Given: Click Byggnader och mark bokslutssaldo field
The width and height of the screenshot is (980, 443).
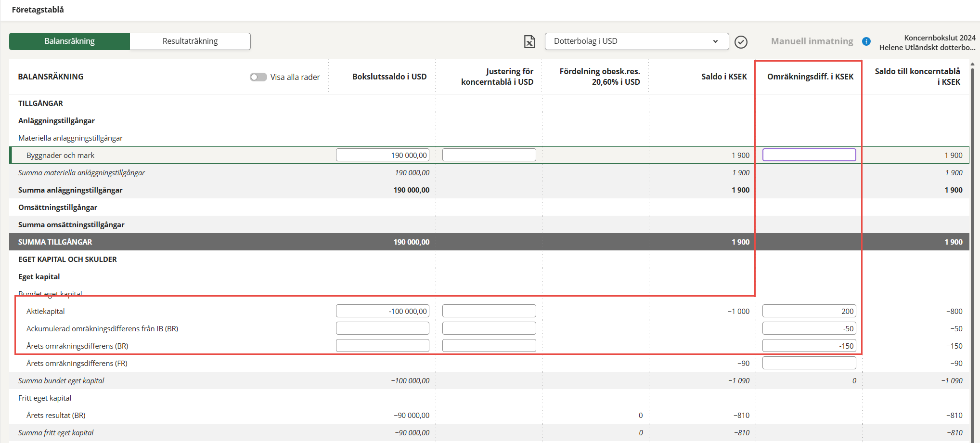Looking at the screenshot, I should [383, 155].
